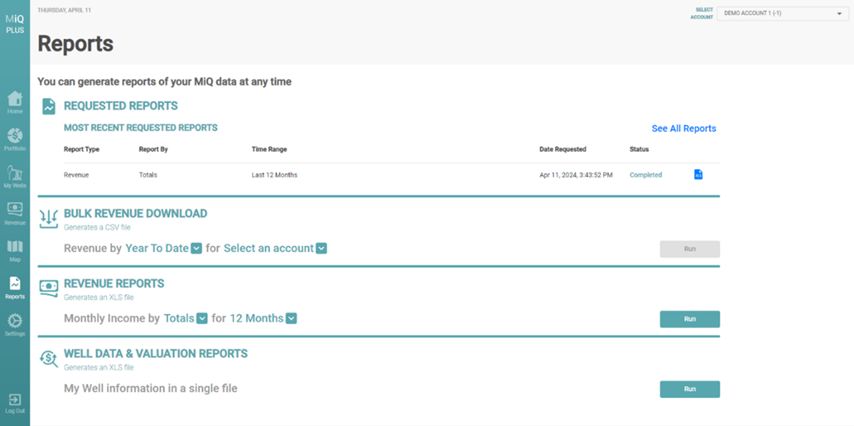Go to My Wells in sidebar
This screenshot has width=854, height=426.
coord(15,176)
